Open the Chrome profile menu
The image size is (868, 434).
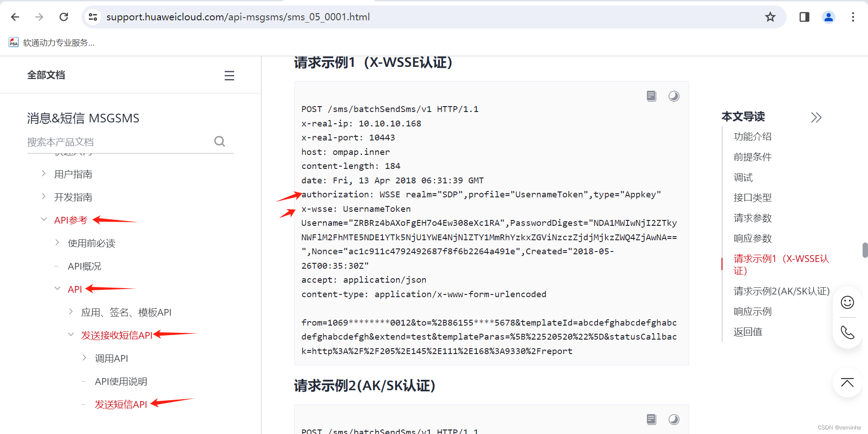coord(829,17)
